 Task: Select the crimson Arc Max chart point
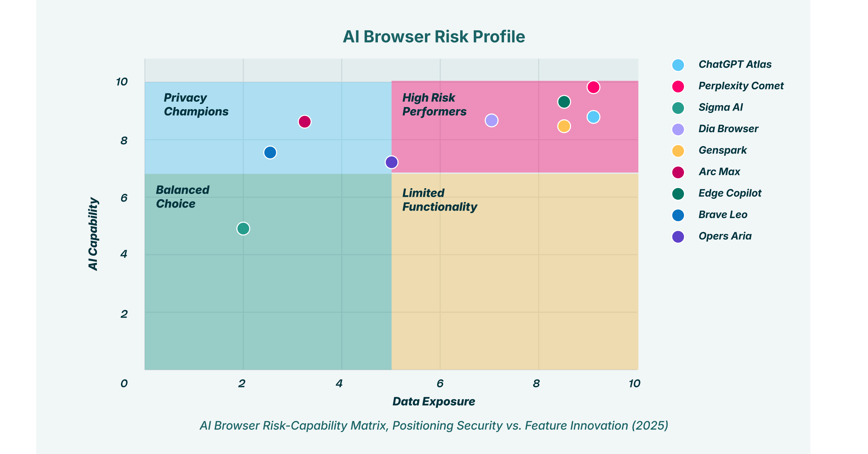[304, 122]
